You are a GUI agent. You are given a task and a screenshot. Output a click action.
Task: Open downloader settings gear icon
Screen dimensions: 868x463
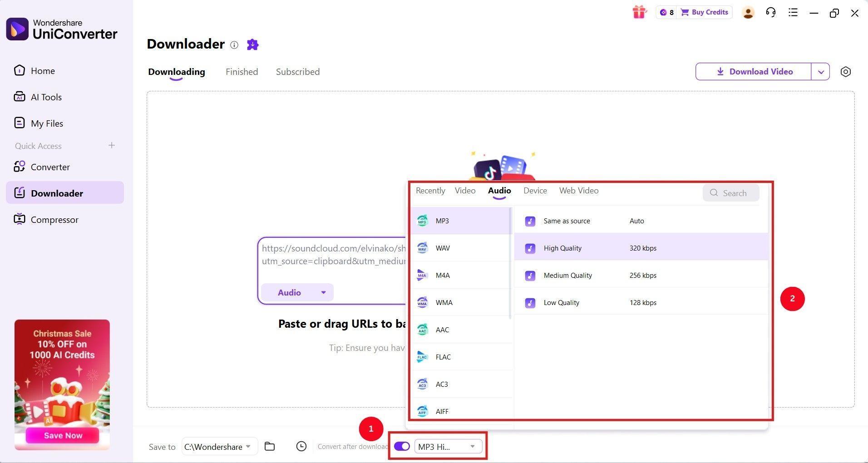[x=845, y=72]
